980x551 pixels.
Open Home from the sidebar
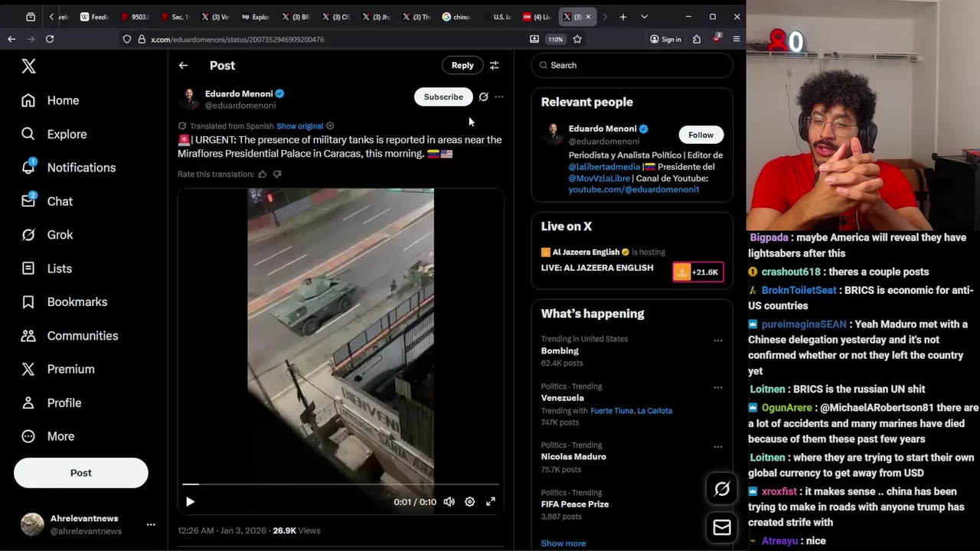tap(51, 100)
